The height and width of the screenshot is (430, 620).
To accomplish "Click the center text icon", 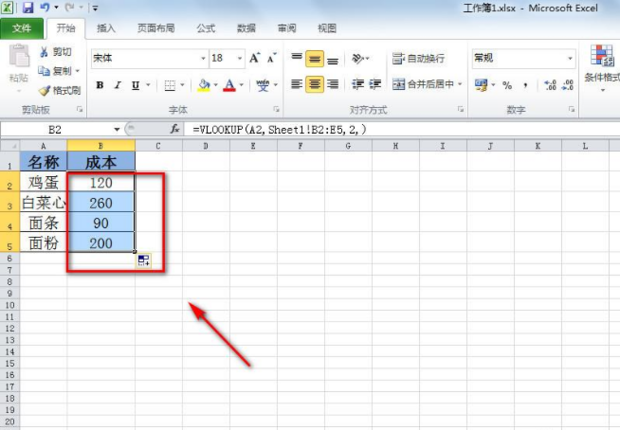I will 314,84.
